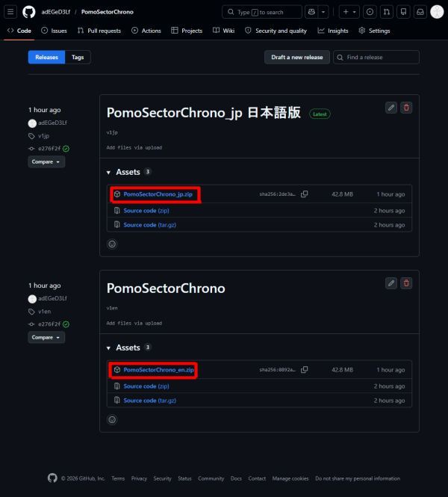Open commit e276f2f under v1jp release
448x497 pixels.
(49, 148)
